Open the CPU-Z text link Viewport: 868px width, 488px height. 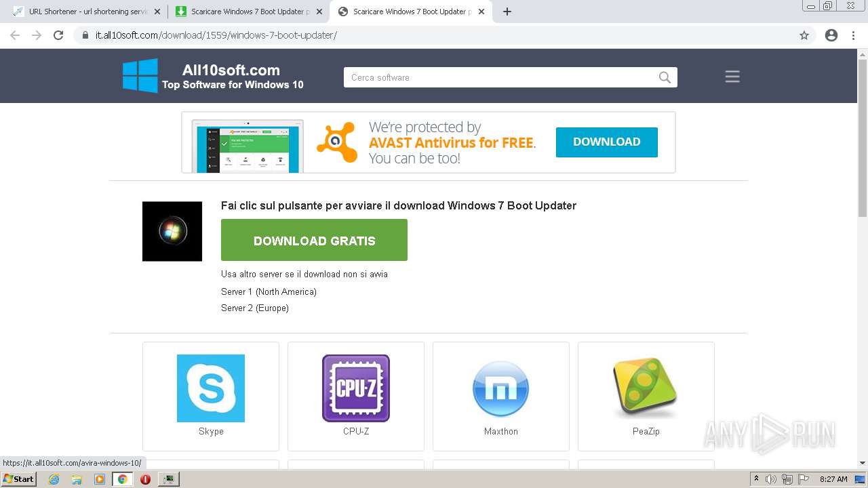tap(356, 431)
